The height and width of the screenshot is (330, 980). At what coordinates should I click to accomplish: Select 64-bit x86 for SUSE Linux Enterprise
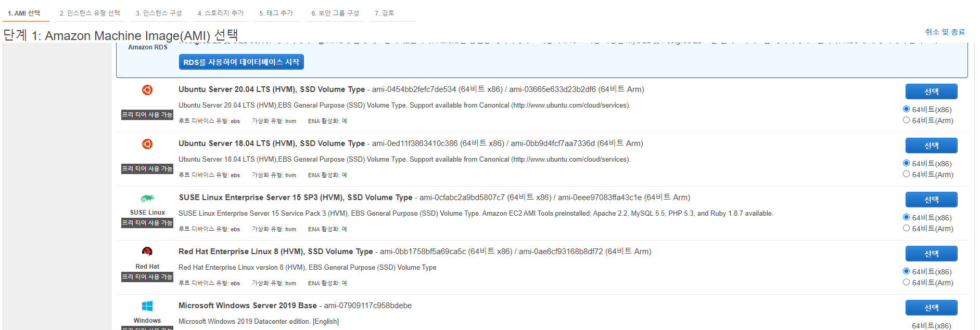tap(906, 217)
